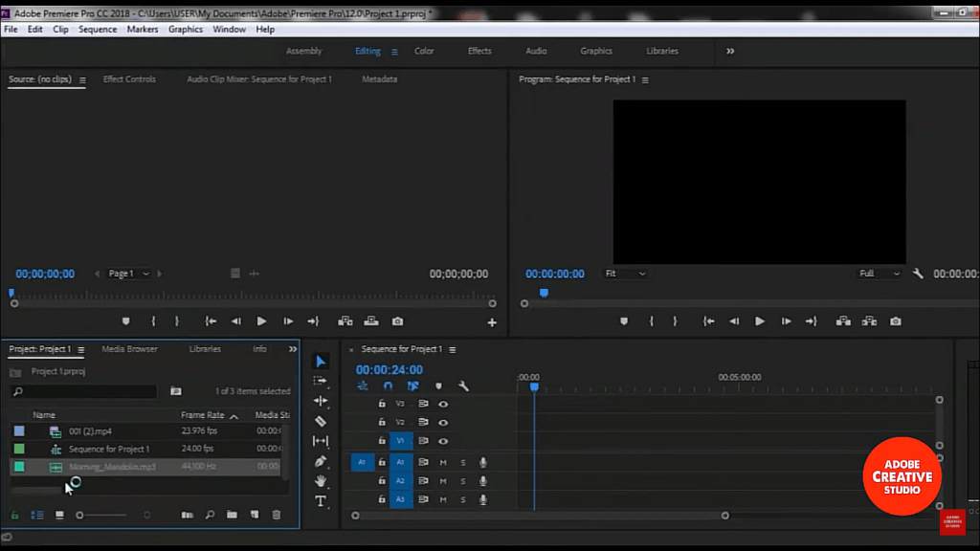Switch to the Color workspace
This screenshot has width=980, height=551.
coord(424,52)
